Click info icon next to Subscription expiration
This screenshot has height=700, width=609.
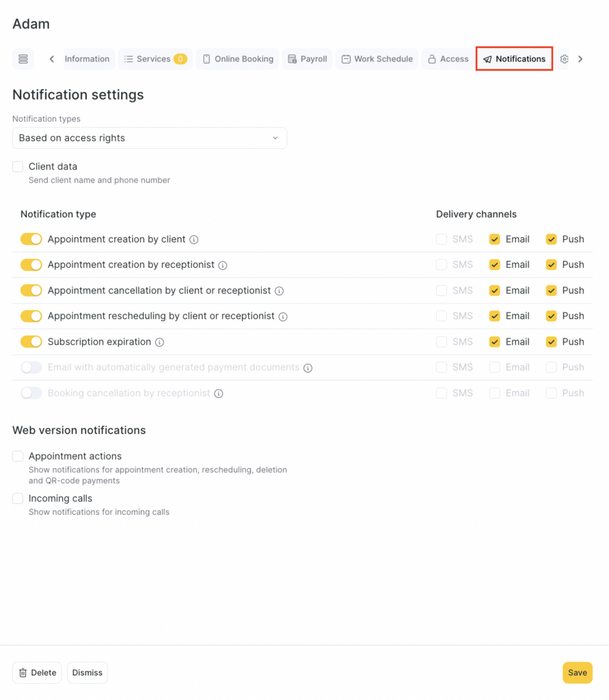tap(159, 342)
